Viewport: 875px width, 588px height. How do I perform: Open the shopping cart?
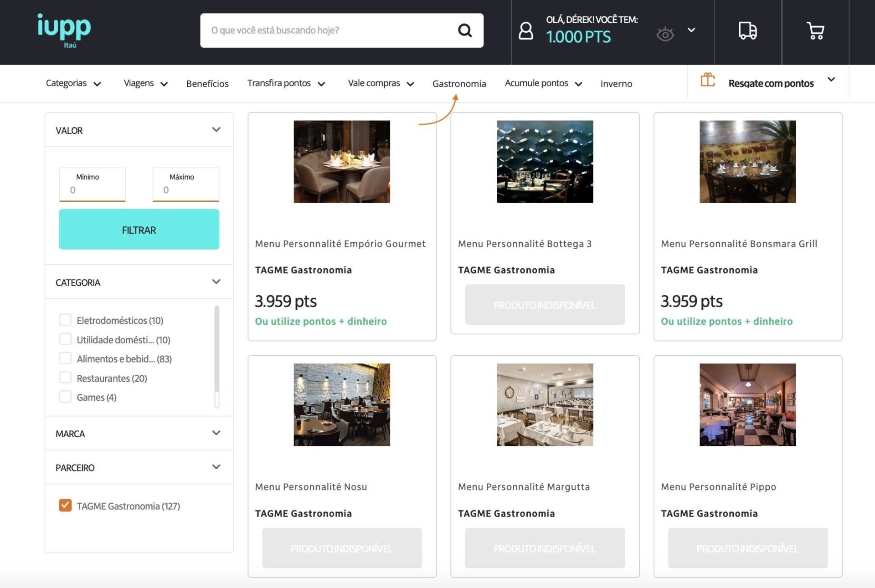tap(815, 31)
